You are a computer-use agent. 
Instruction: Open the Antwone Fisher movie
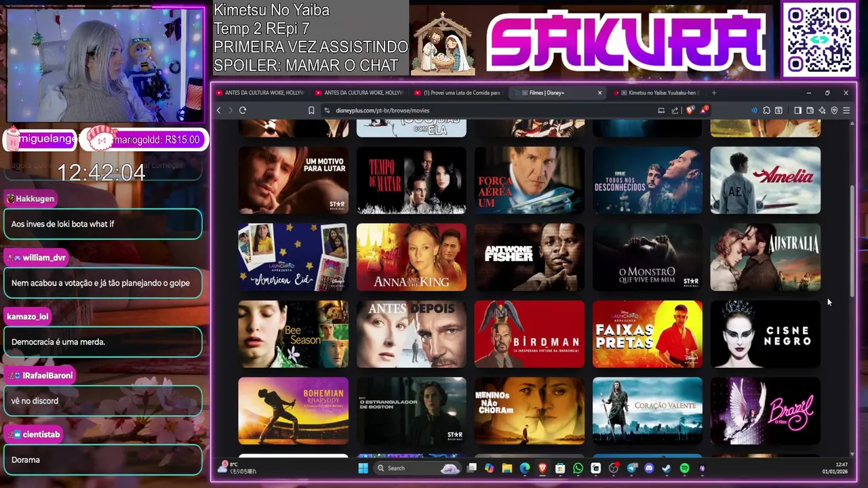coord(530,257)
